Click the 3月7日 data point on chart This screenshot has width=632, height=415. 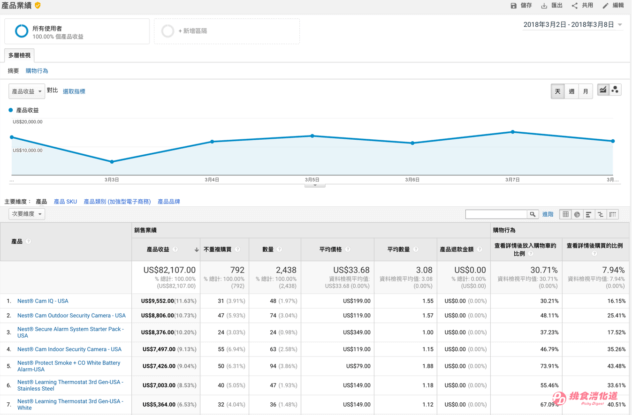(513, 132)
